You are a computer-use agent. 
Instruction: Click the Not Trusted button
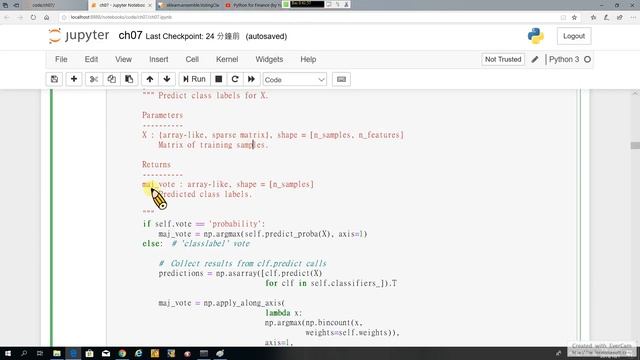coord(503,60)
